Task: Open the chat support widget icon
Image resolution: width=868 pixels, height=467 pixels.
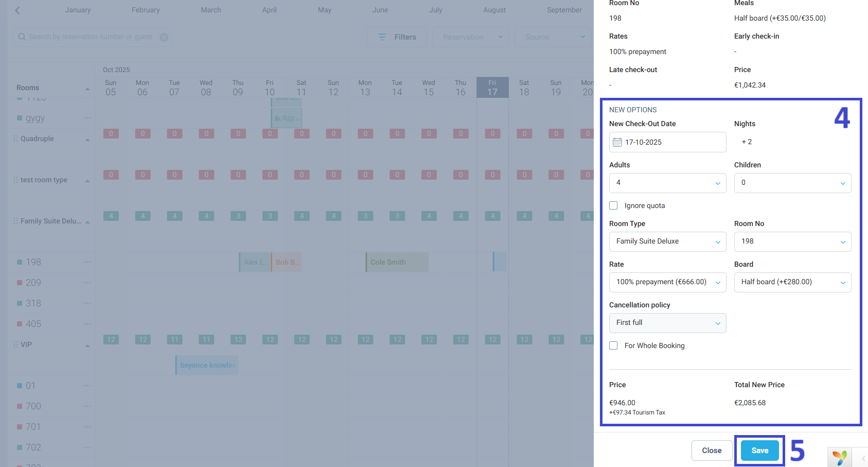Action: (x=840, y=457)
